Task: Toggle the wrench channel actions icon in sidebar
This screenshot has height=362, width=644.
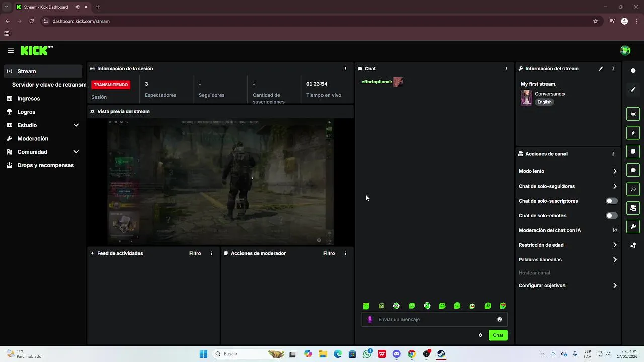Action: (633, 226)
